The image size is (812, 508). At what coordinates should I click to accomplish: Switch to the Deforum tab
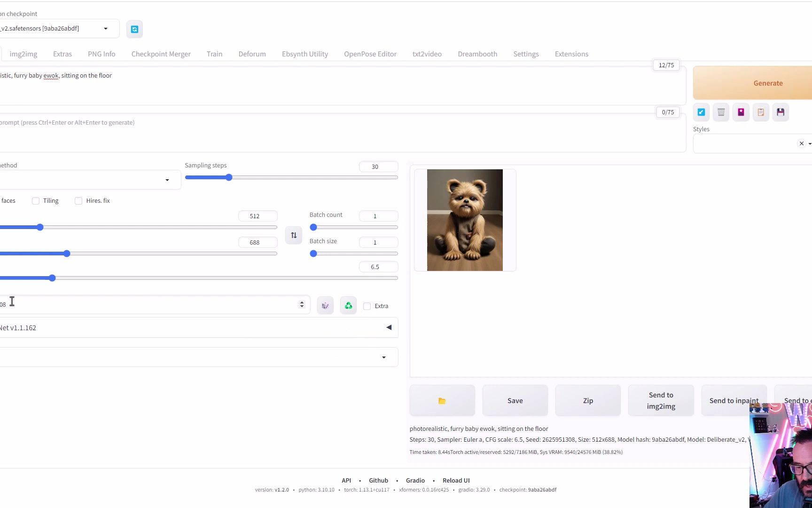click(x=252, y=54)
